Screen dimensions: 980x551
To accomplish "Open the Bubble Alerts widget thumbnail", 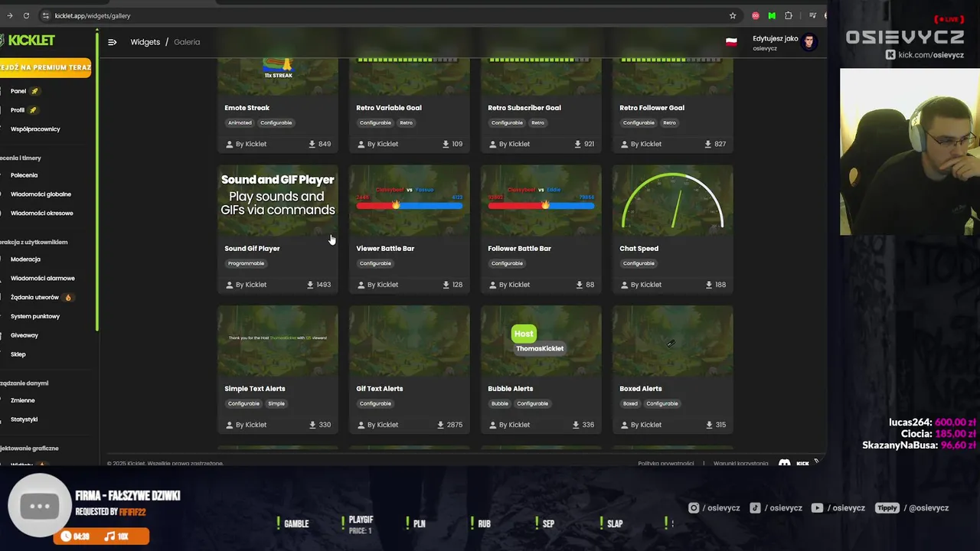I will click(541, 341).
